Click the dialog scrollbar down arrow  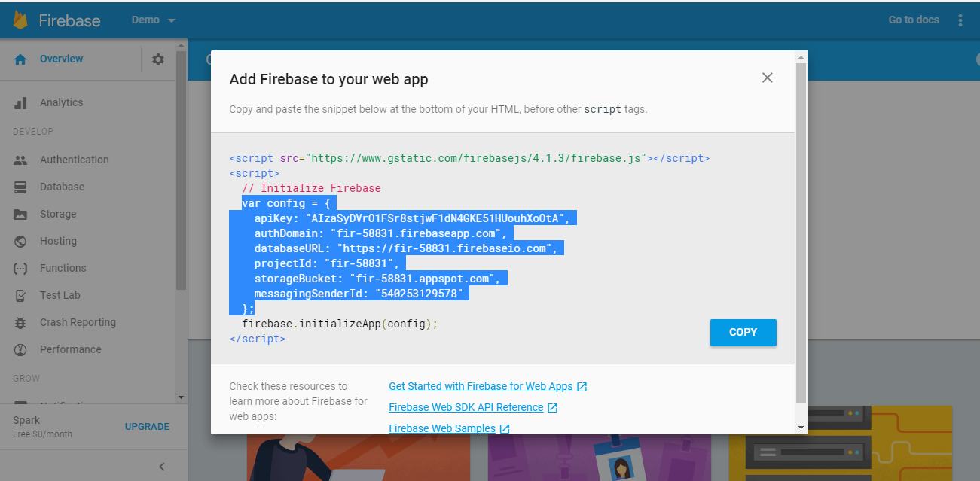tap(801, 428)
